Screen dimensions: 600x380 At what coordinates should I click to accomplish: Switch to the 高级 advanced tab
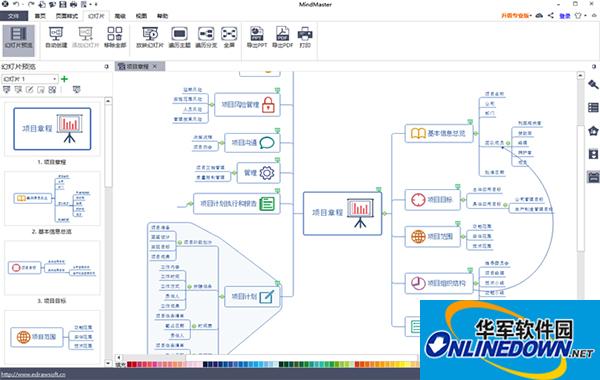tap(120, 16)
